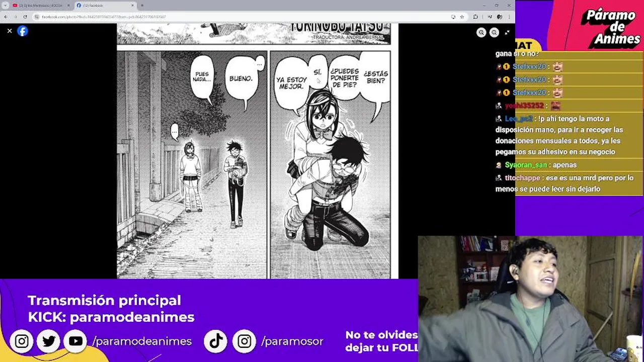The height and width of the screenshot is (362, 644).
Task: Close the Facebook browser tab
Action: tap(133, 6)
